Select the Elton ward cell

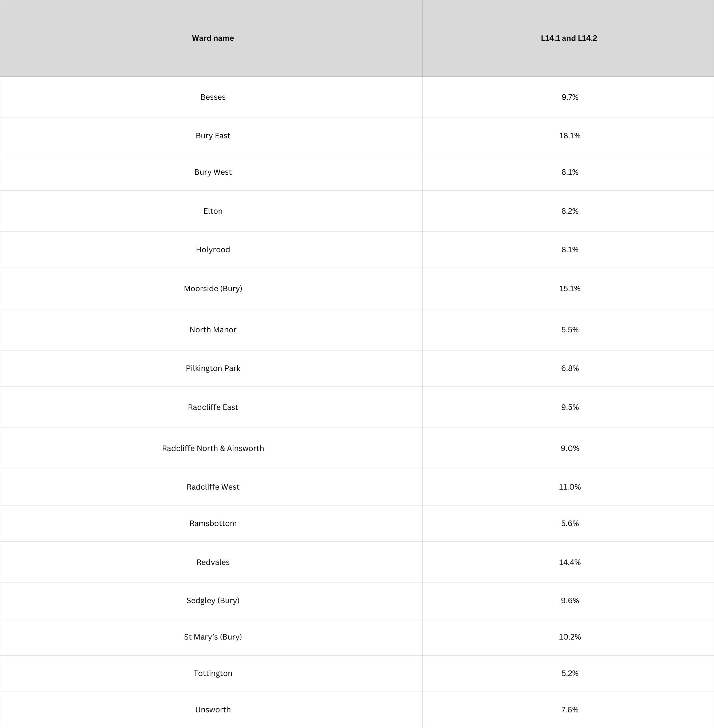click(213, 211)
